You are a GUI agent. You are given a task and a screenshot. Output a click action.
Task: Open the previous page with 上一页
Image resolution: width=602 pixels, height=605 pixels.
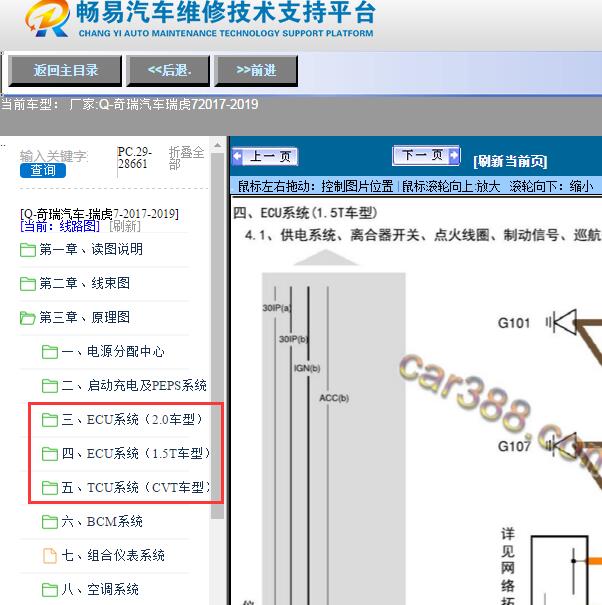pos(265,157)
